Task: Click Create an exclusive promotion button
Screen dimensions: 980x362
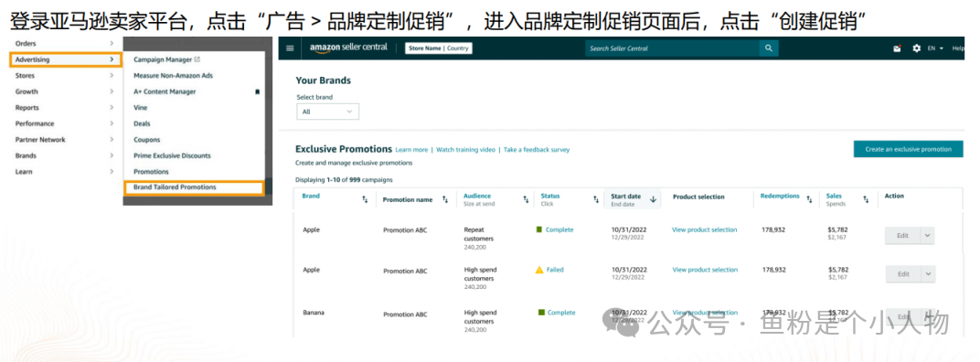Action: [x=908, y=149]
